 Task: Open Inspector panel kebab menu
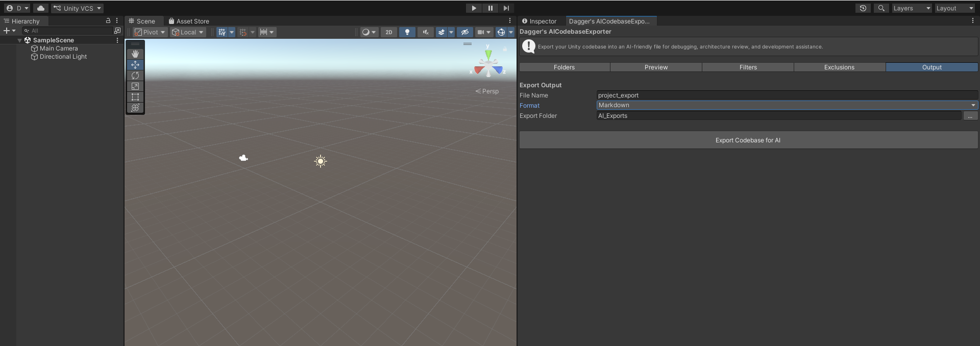pos(972,21)
